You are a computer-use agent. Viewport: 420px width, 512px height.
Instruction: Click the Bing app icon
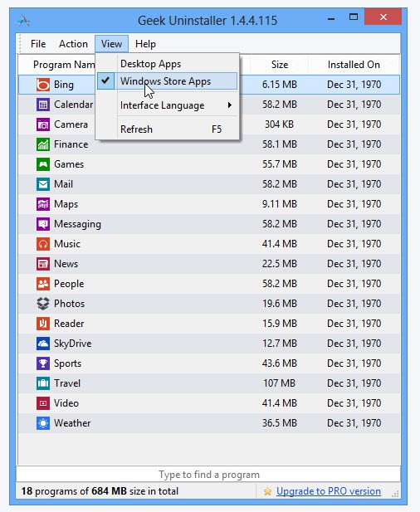[43, 85]
